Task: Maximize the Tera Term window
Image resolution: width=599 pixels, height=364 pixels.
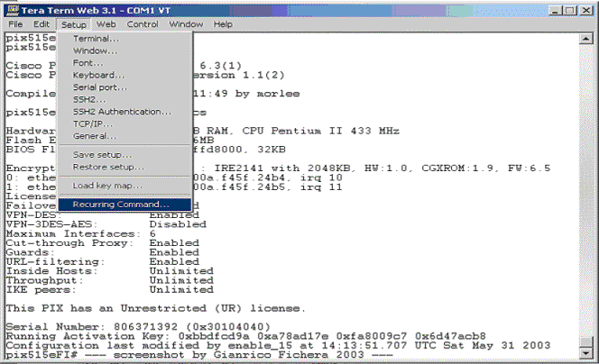Action: [x=570, y=10]
